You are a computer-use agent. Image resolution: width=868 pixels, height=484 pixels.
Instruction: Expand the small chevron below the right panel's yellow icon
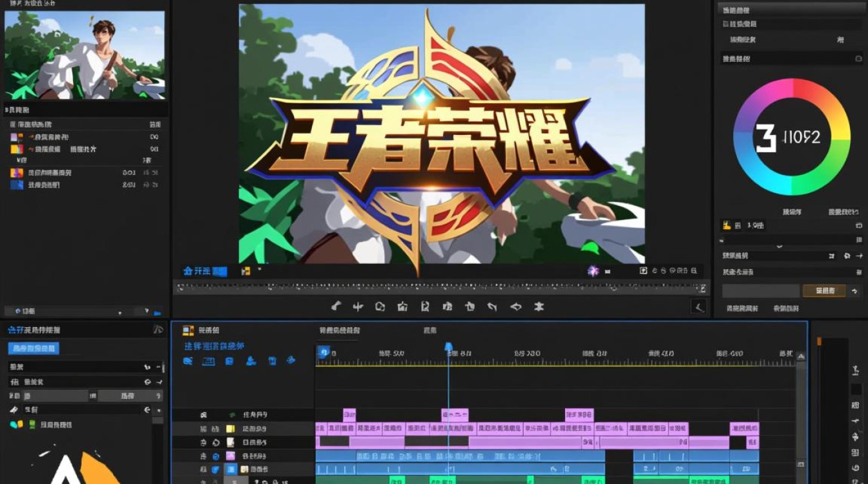click(779, 246)
